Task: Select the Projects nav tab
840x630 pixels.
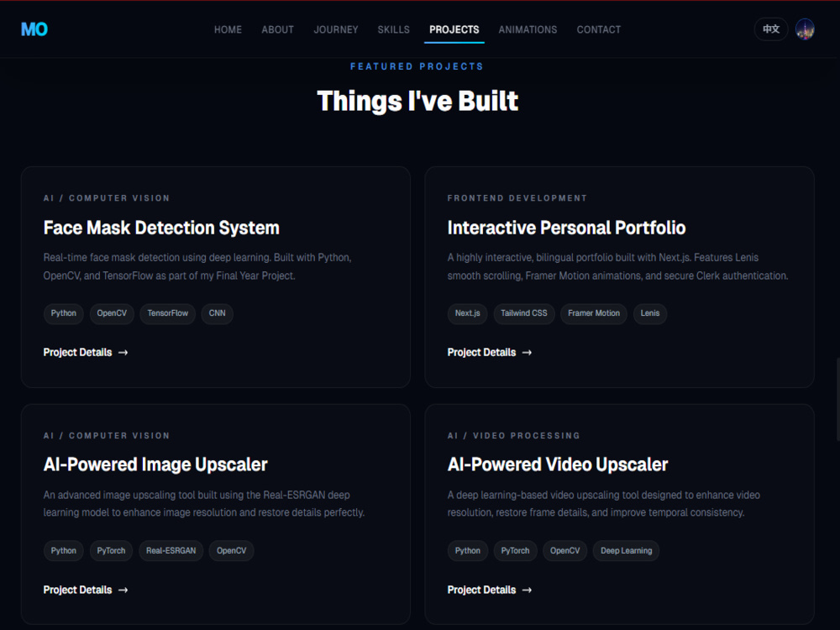Action: tap(454, 29)
